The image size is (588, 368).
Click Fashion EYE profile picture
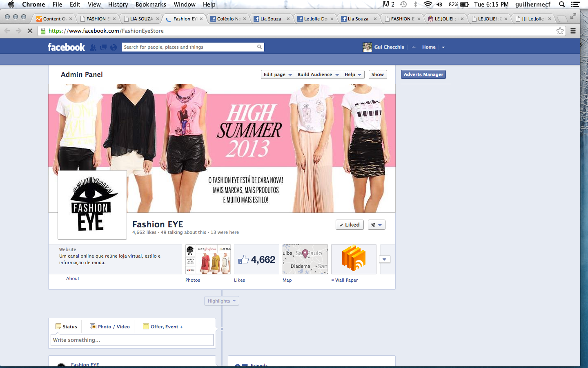pos(92,205)
